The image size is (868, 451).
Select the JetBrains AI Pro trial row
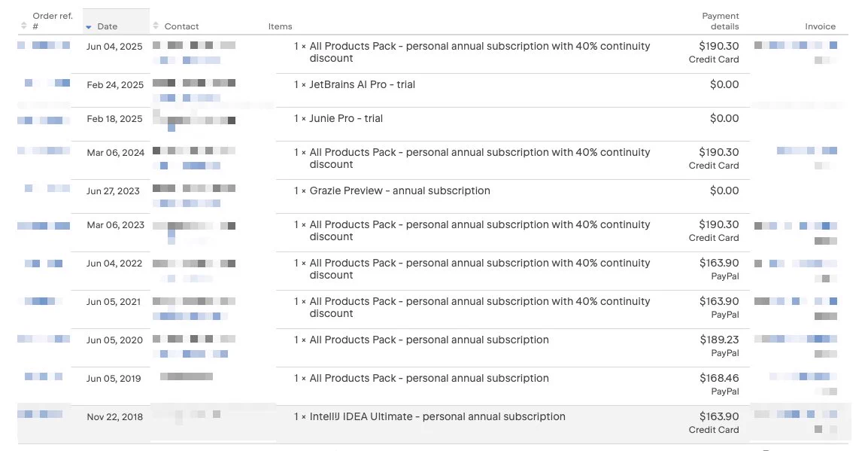(433, 90)
